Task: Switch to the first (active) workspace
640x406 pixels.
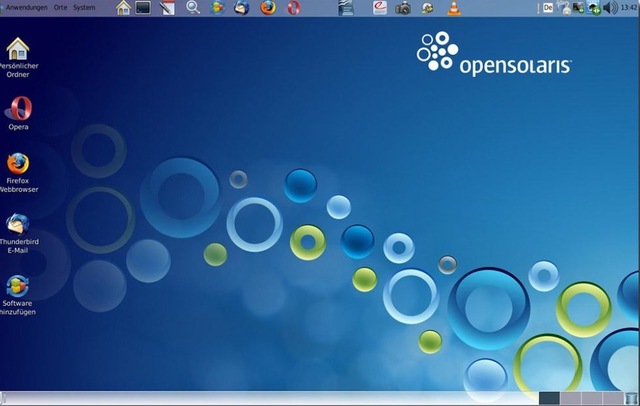Action: click(549, 398)
